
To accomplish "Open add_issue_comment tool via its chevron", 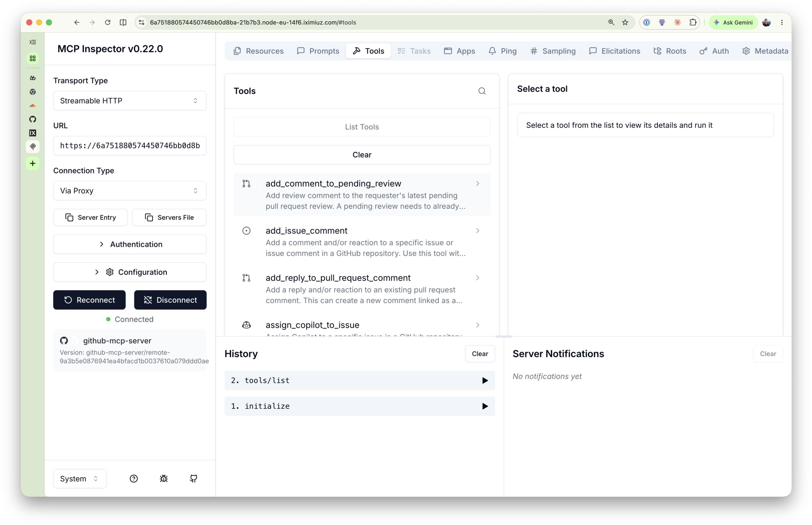I will (x=477, y=231).
